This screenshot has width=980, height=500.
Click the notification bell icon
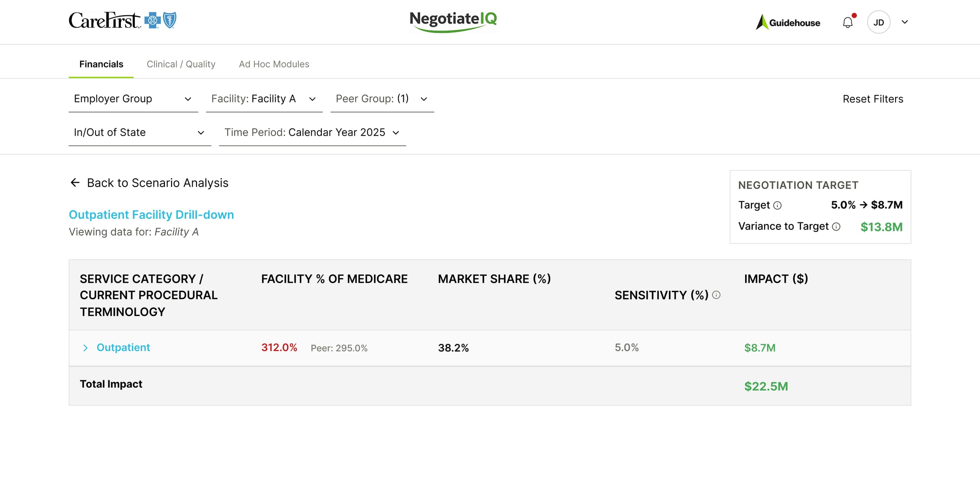(x=848, y=22)
